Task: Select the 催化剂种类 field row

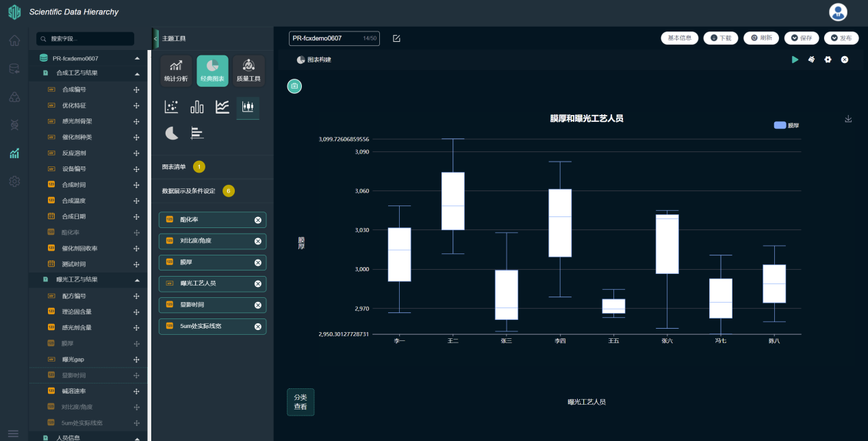Action: [x=88, y=137]
